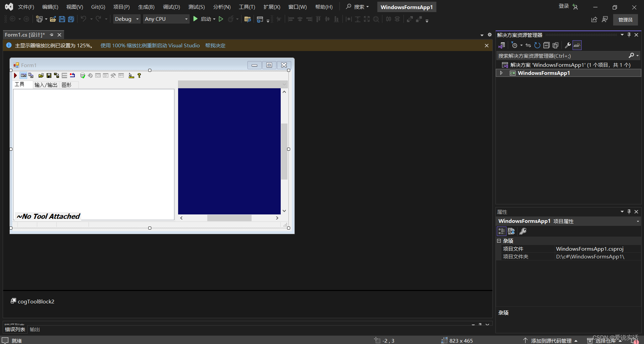Viewport: 644px width, 344px height.
Task: Select the categorized view icon in Properties panel
Action: click(x=501, y=231)
